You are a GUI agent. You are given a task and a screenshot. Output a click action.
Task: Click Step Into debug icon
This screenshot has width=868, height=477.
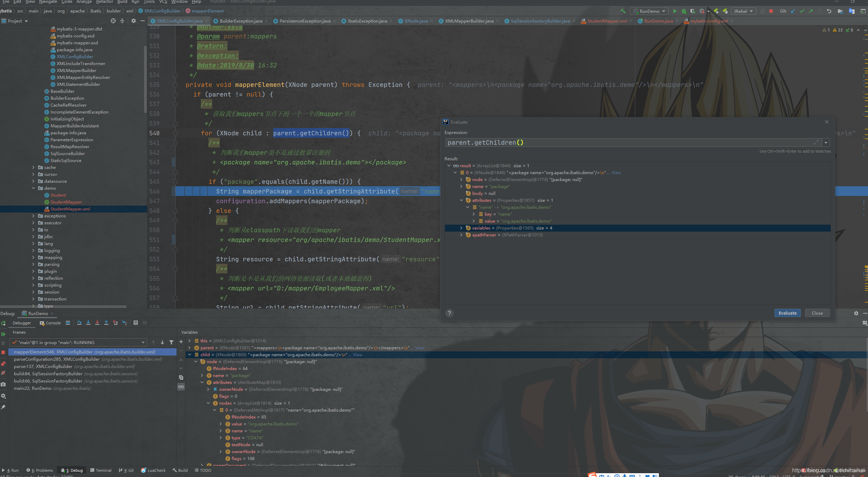[x=88, y=323]
